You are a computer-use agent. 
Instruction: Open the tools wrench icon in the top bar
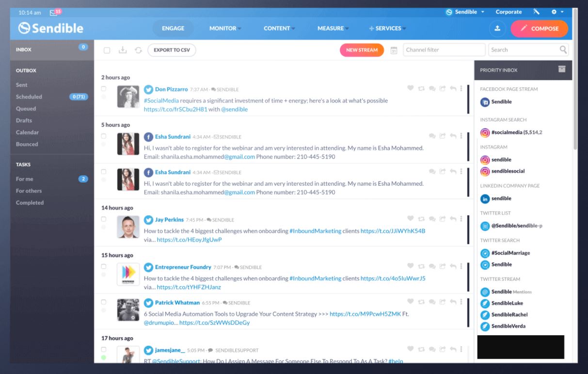(537, 12)
